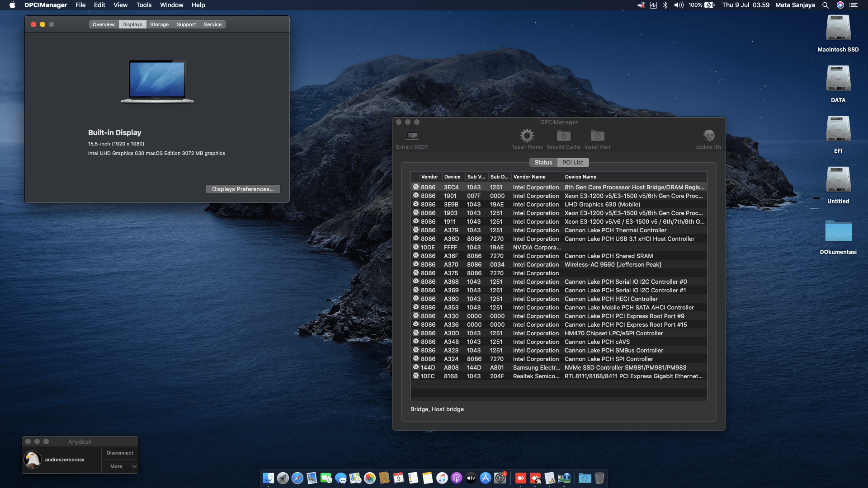Select the EFI drive icon on desktop
The width and height of the screenshot is (868, 488).
(838, 129)
